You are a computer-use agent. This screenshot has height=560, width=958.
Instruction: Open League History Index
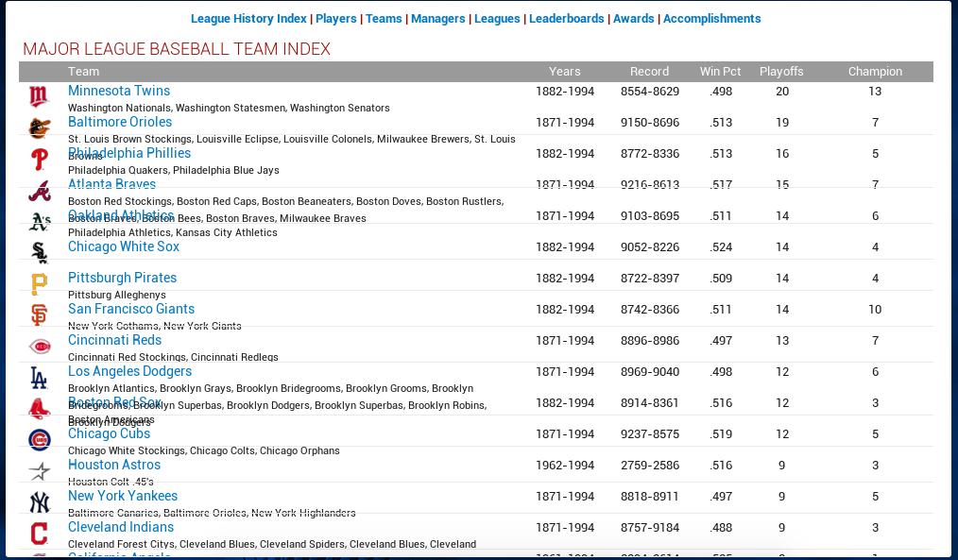coord(248,19)
